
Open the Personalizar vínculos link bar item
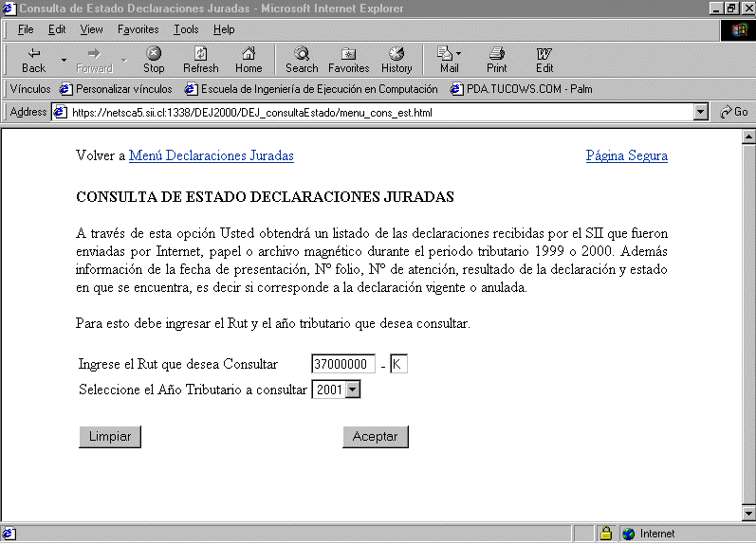116,89
